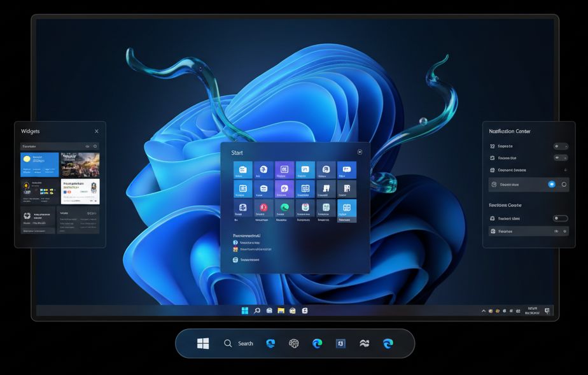Select the filled blue radio button in Notification Center
This screenshot has width=588, height=375.
[x=552, y=184]
